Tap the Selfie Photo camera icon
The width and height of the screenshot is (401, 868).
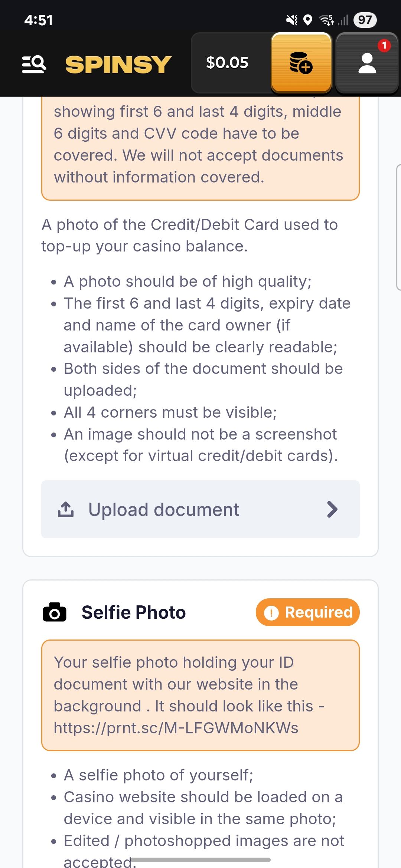(x=55, y=612)
